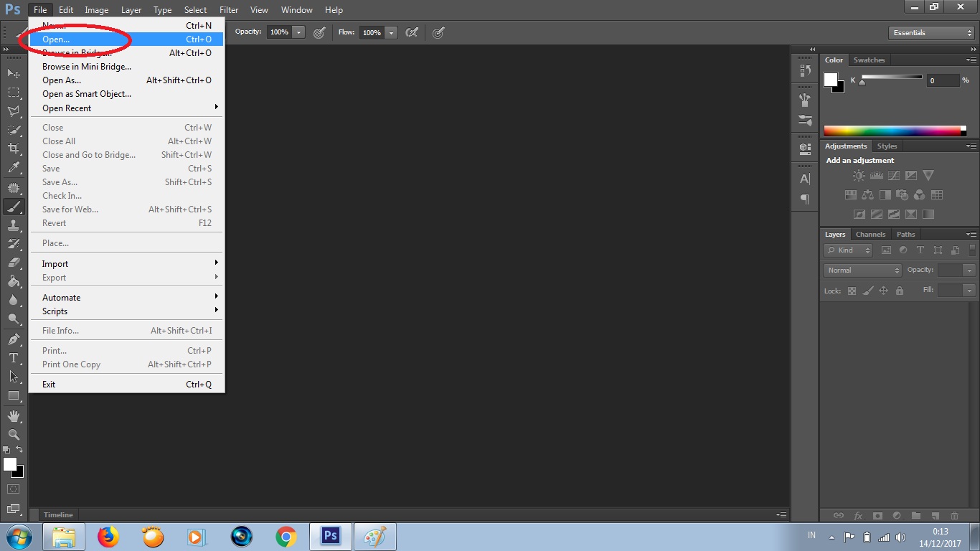
Task: Add a Vibrance adjustment
Action: point(928,175)
